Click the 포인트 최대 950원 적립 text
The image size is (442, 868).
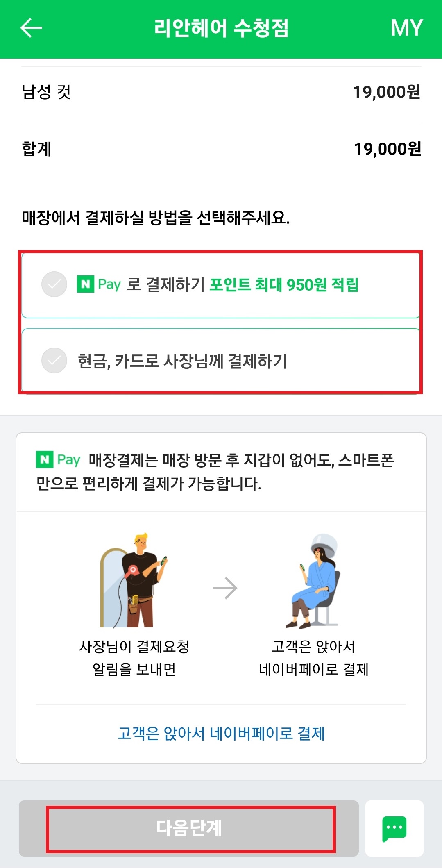[284, 284]
